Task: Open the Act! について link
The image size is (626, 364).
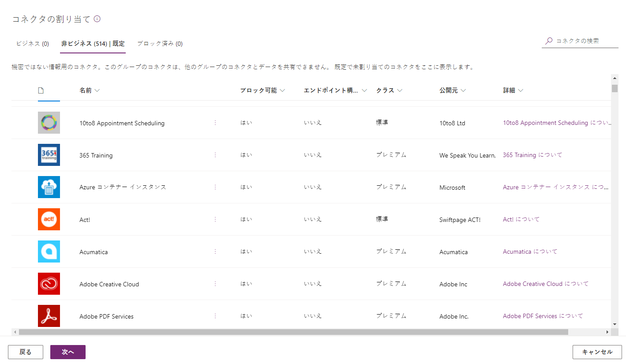Action: click(521, 219)
